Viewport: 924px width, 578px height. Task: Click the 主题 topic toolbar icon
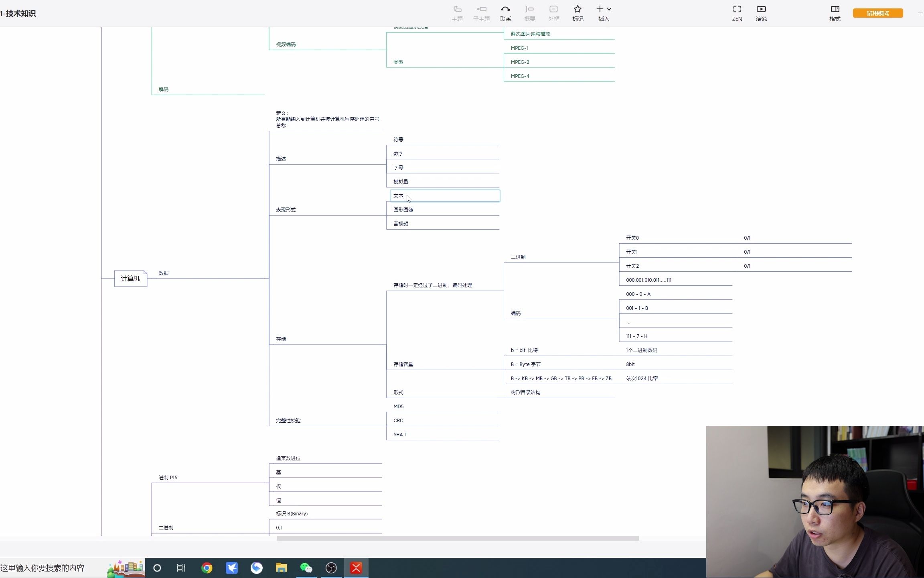(457, 9)
